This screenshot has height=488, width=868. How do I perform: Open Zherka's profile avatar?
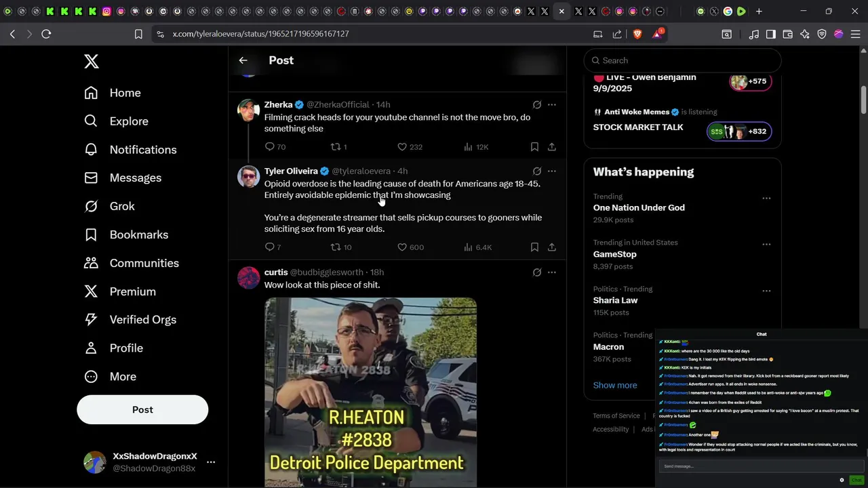[x=249, y=110]
